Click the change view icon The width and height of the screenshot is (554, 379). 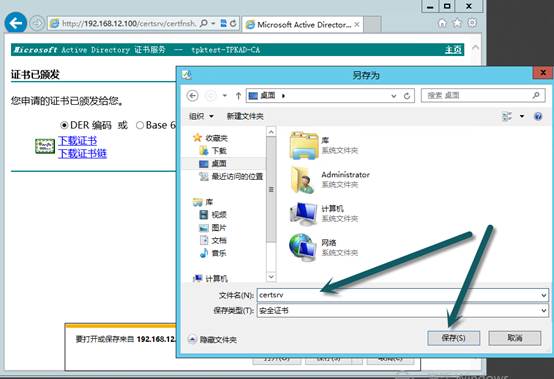tap(507, 116)
